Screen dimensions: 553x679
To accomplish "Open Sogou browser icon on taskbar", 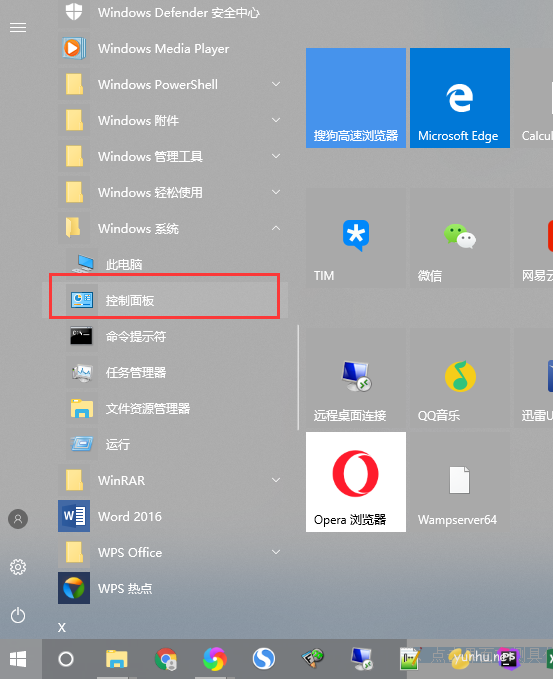I will 264,659.
